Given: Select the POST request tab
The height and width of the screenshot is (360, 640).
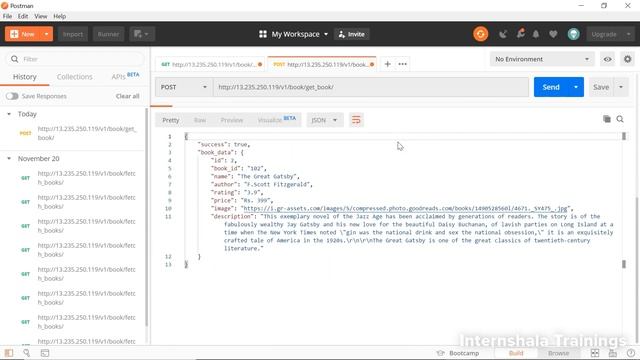Looking at the screenshot, I should click(323, 64).
